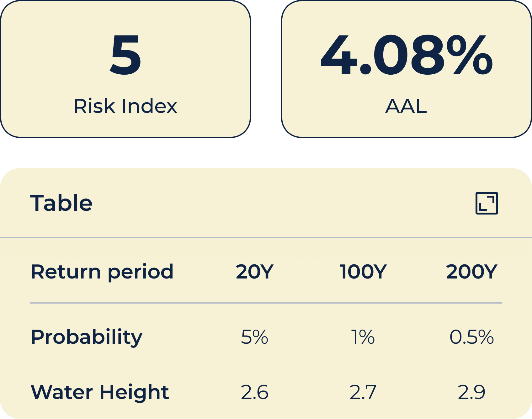Click the Water Height row label
Viewport: 532px width, 419px height.
[x=100, y=392]
